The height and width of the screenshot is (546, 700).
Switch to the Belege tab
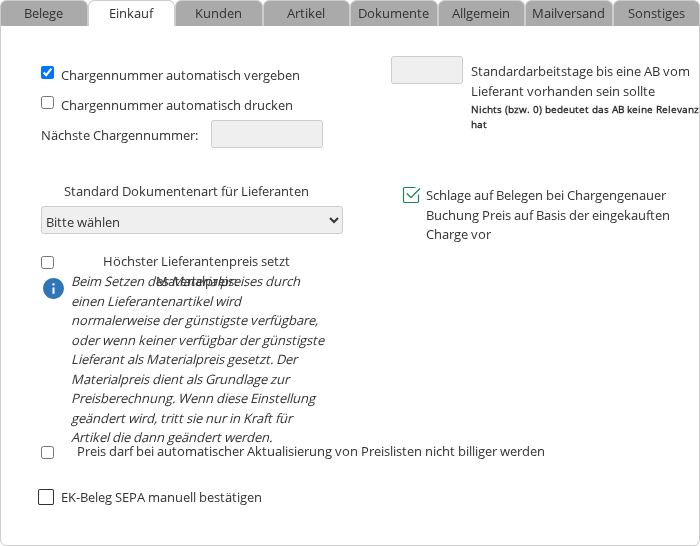click(44, 13)
